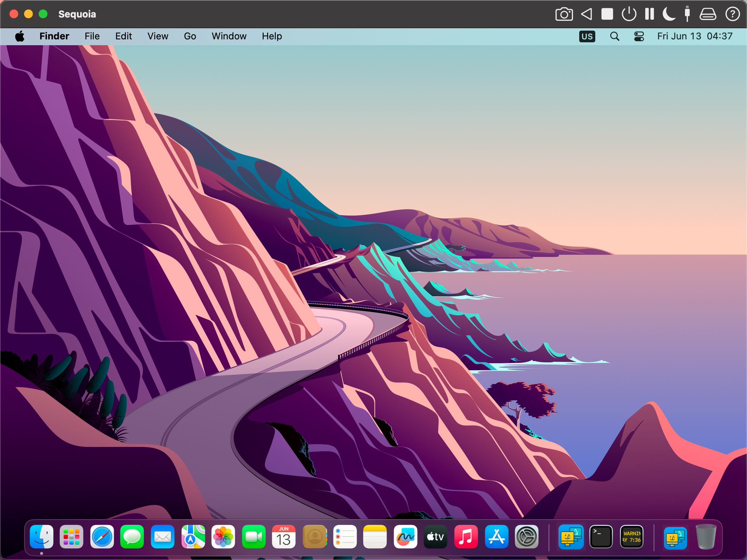
Task: Open the help question mark icon
Action: 732,14
